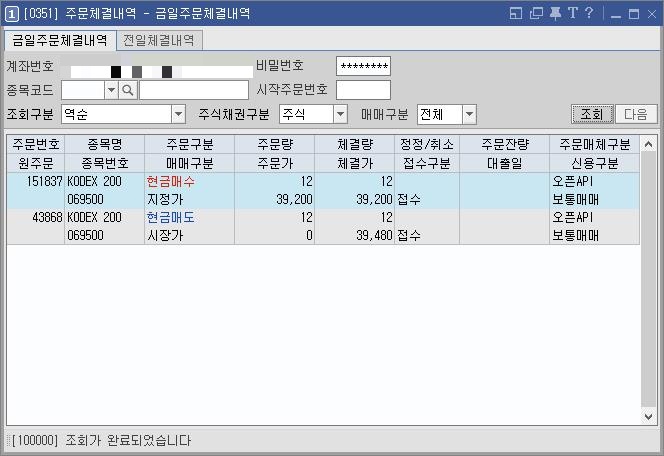Click the 주문량 column header
This screenshot has height=456, width=664.
[x=274, y=144]
